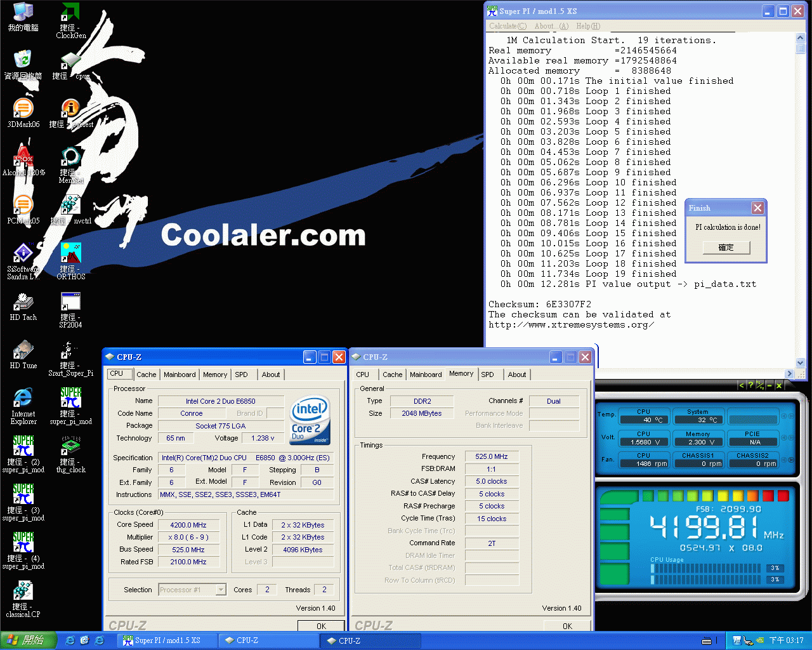Open the Calculate(C) menu in Super PI
812x650 pixels.
coord(507,26)
